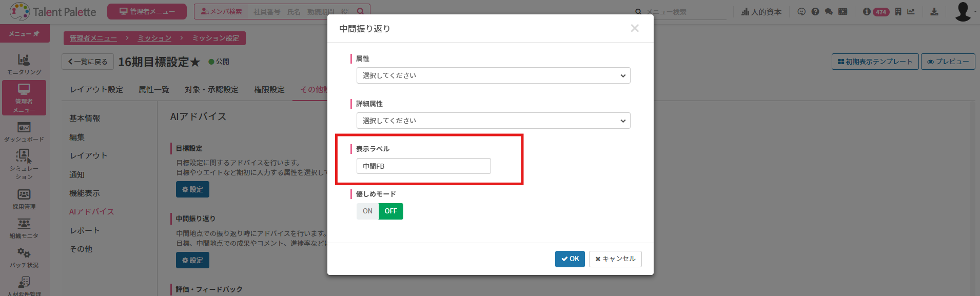Image resolution: width=980 pixels, height=296 pixels.
Task: Open the video film icon in header
Action: [x=843, y=11]
